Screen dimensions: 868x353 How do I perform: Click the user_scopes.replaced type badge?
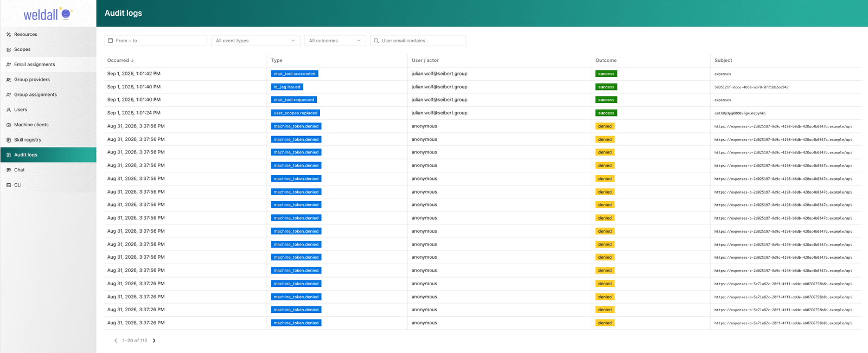tap(296, 113)
